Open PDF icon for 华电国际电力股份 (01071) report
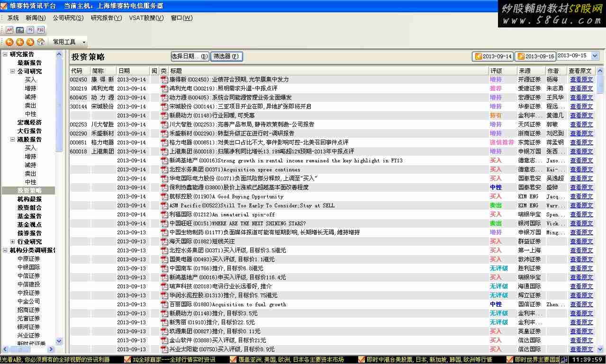 (165, 178)
